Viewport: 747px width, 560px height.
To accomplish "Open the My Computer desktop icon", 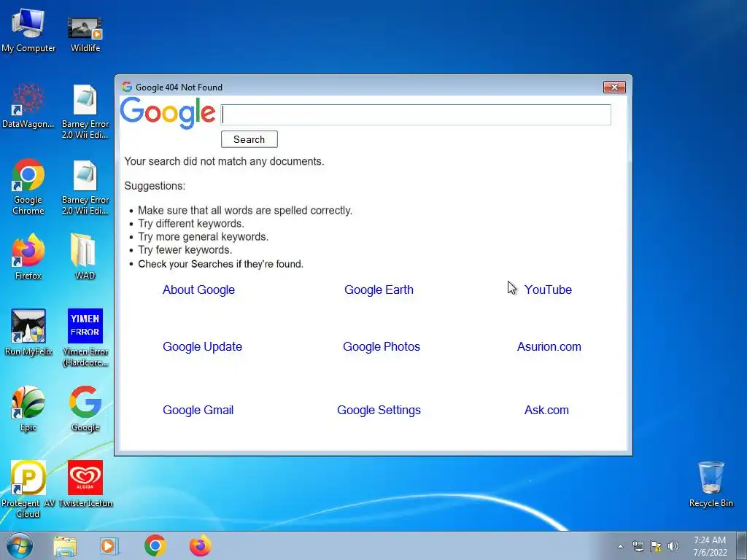I will [28, 31].
